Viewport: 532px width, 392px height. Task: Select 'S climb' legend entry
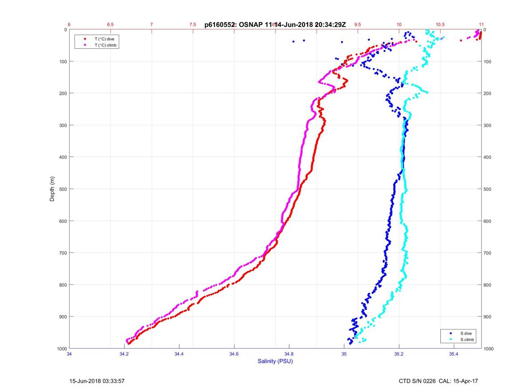tap(467, 339)
